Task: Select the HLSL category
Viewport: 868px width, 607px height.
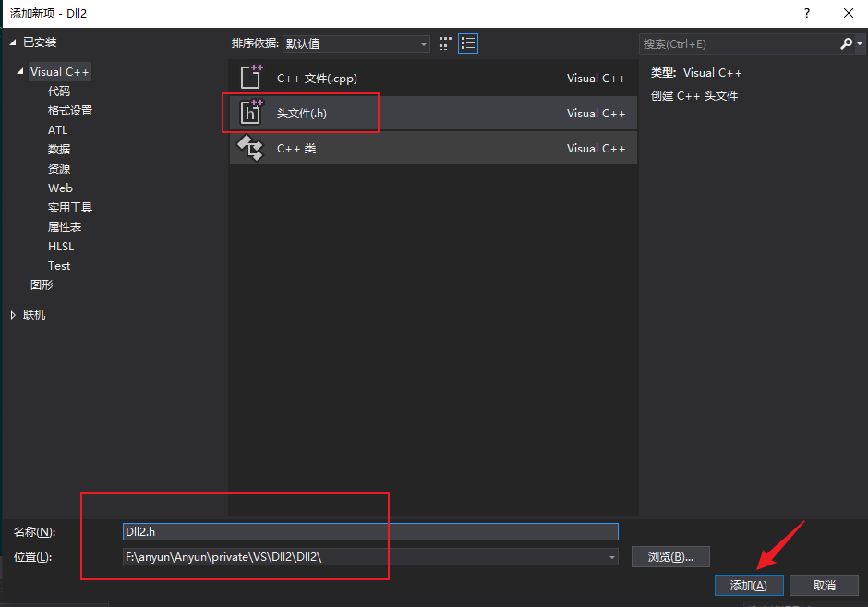Action: [x=61, y=247]
